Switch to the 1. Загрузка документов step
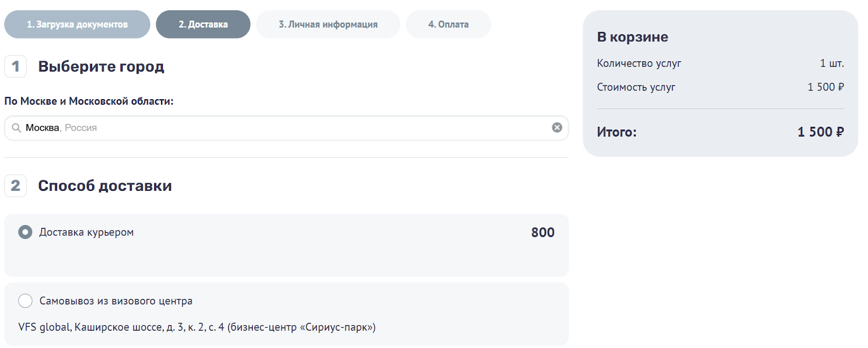This screenshot has width=868, height=348. click(x=77, y=24)
